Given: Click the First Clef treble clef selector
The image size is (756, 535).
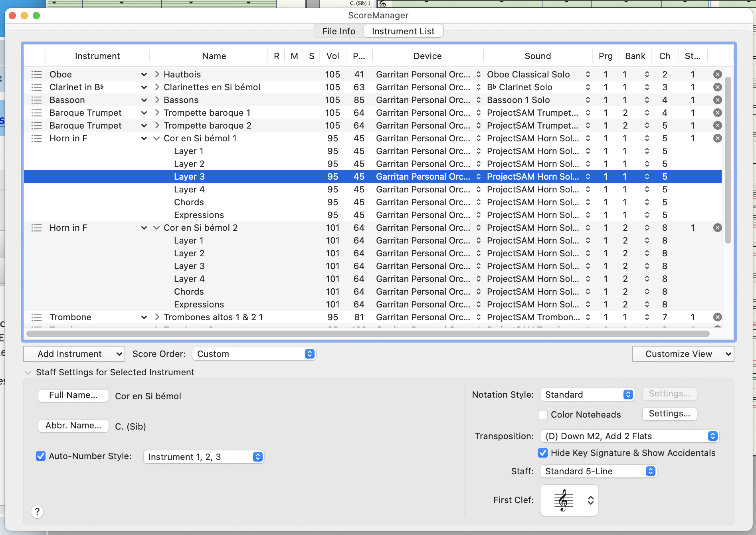Looking at the screenshot, I should (569, 500).
